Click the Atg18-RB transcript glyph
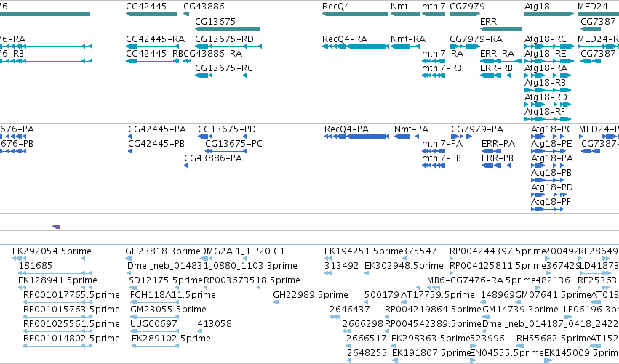Screen dimensions: 619x364 pyautogui.click(x=548, y=90)
